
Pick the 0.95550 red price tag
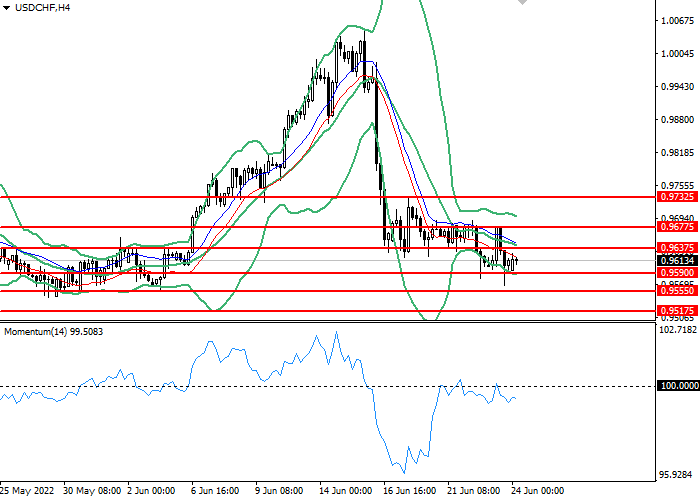pos(677,291)
